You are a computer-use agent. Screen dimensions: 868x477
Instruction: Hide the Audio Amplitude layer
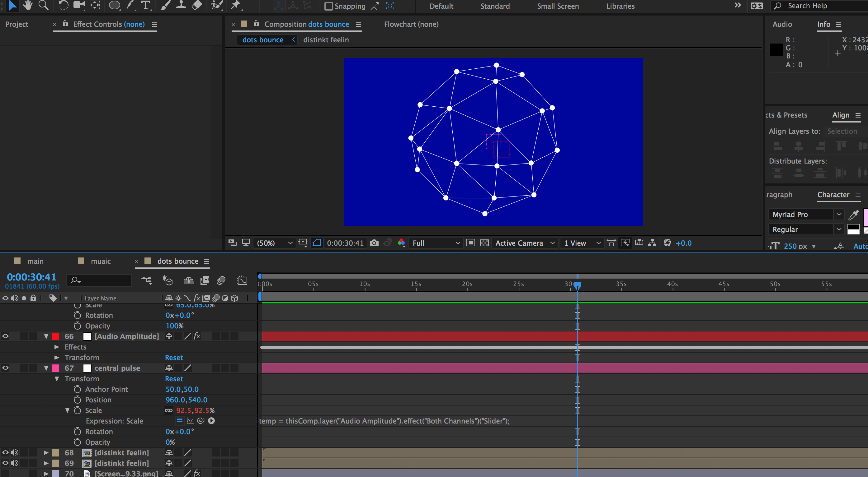tap(5, 336)
